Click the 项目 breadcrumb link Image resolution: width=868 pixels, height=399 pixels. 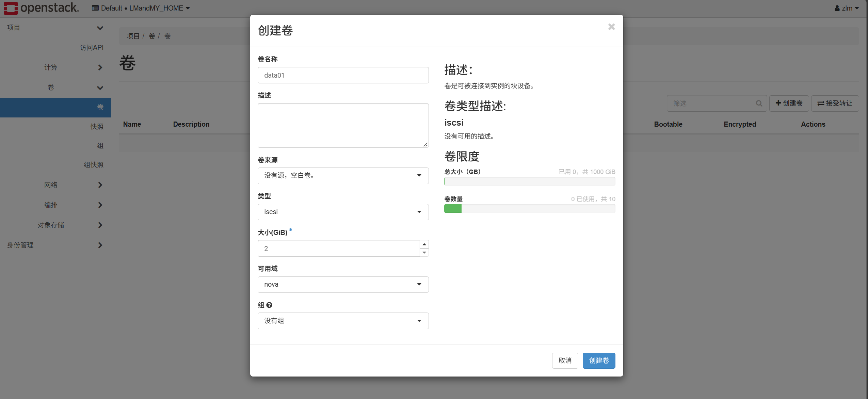[x=133, y=36]
